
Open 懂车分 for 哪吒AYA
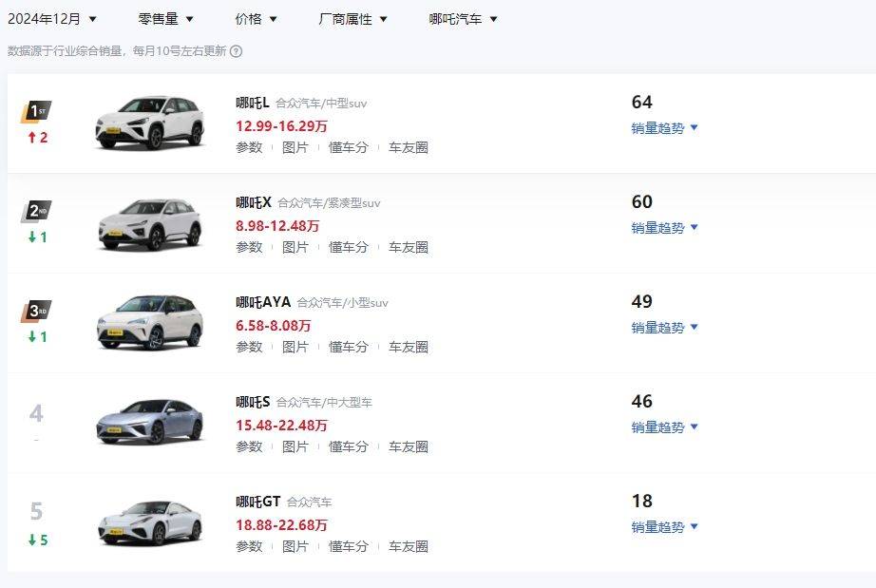click(348, 348)
